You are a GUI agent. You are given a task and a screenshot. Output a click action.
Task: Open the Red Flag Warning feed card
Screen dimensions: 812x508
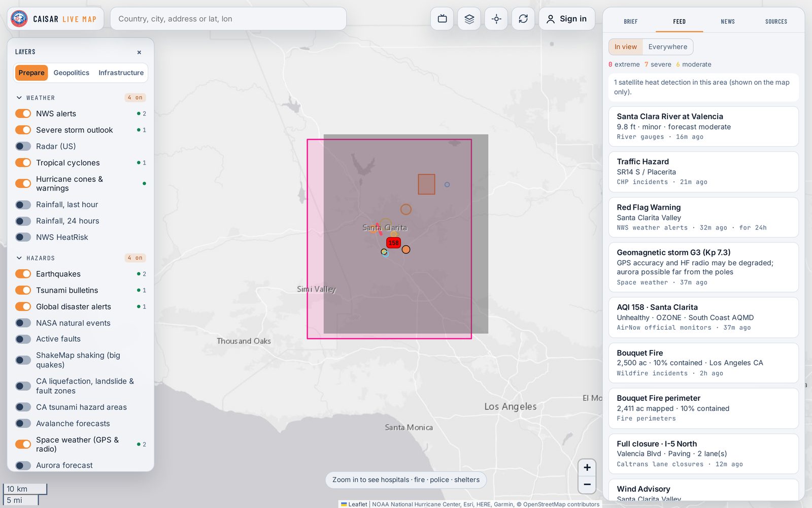[703, 217]
